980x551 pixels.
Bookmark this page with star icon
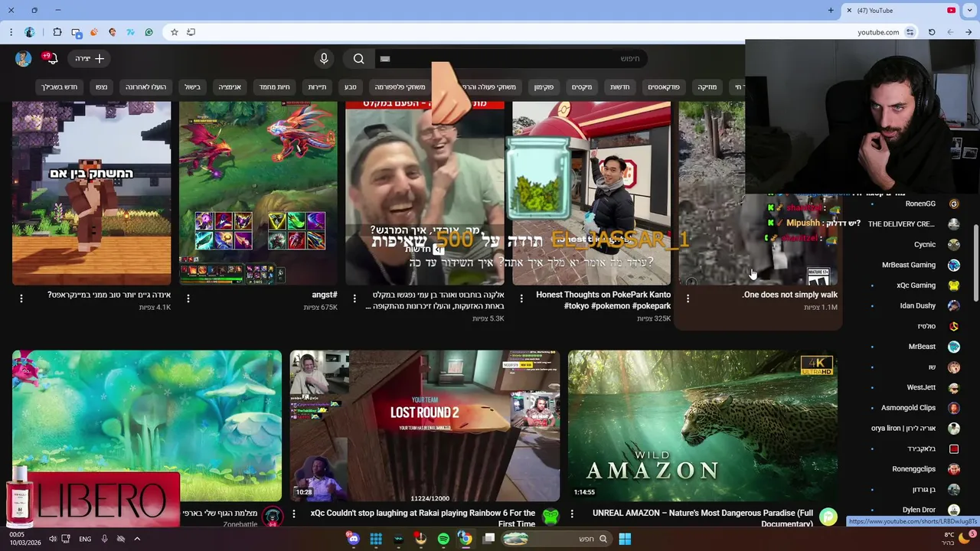[x=175, y=32]
